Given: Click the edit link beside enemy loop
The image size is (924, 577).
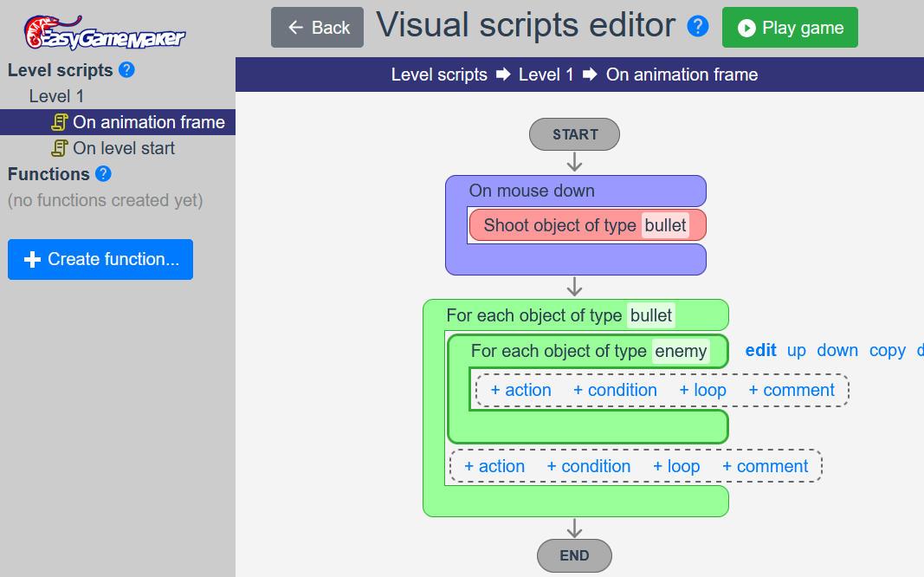Looking at the screenshot, I should 760,350.
